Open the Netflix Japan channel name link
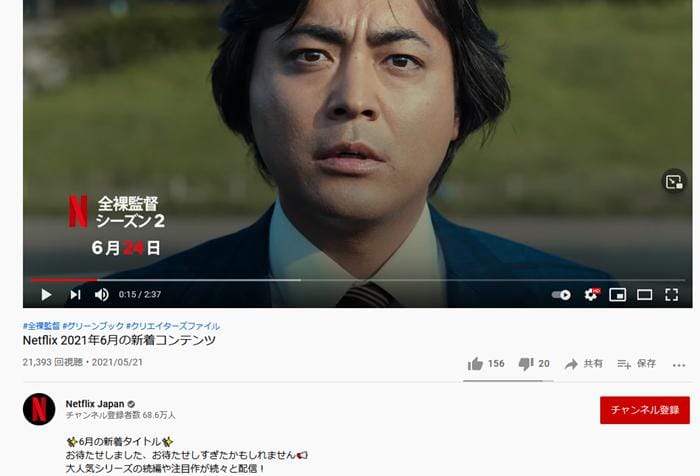This screenshot has width=700, height=476. pyautogui.click(x=95, y=404)
